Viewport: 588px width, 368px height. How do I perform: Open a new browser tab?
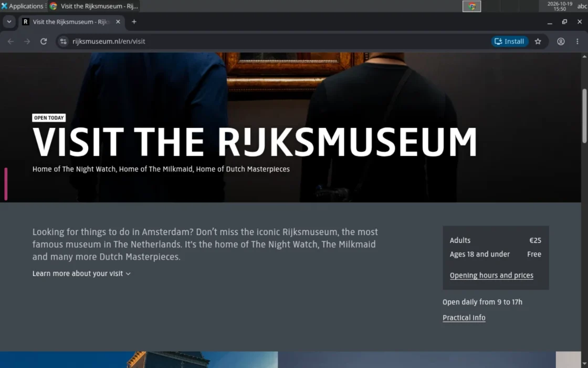click(x=134, y=22)
